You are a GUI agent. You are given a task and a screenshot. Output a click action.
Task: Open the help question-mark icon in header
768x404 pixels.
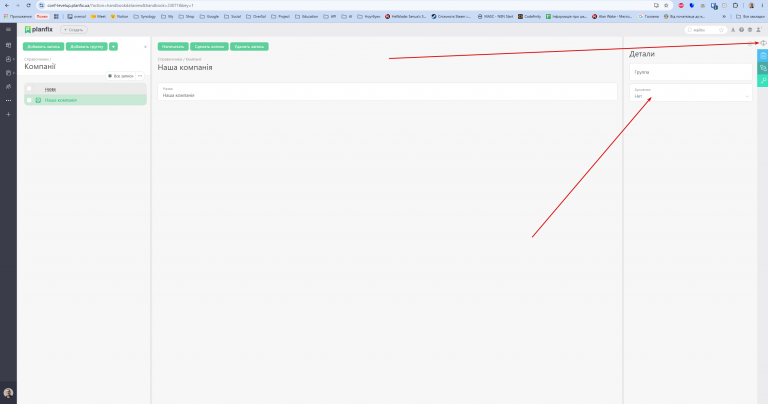point(741,30)
